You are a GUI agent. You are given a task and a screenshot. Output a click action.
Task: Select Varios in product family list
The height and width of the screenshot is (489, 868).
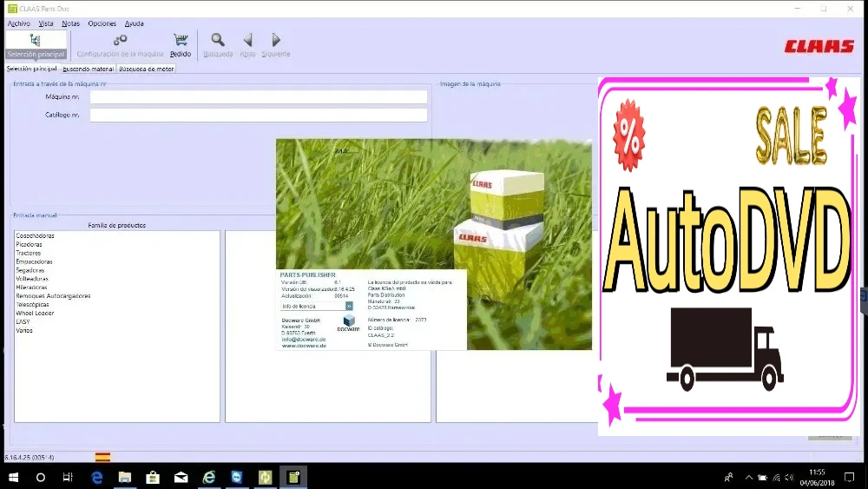[24, 330]
